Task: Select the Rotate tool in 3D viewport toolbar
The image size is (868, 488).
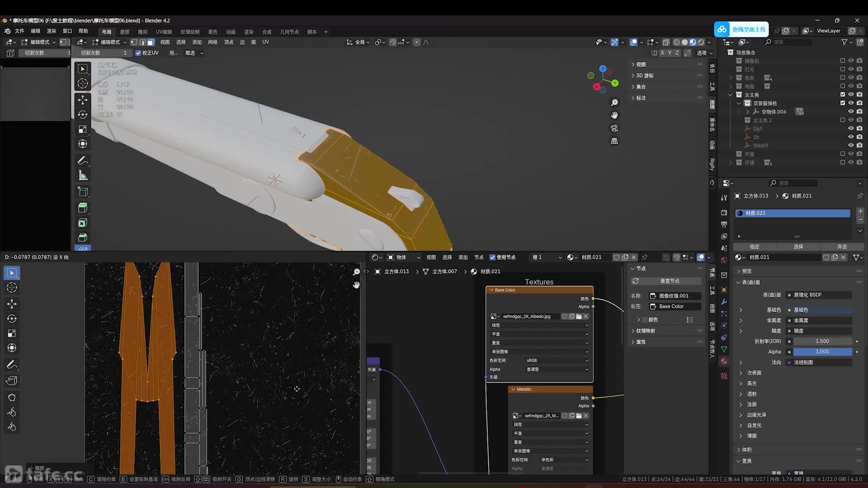Action: (x=83, y=115)
